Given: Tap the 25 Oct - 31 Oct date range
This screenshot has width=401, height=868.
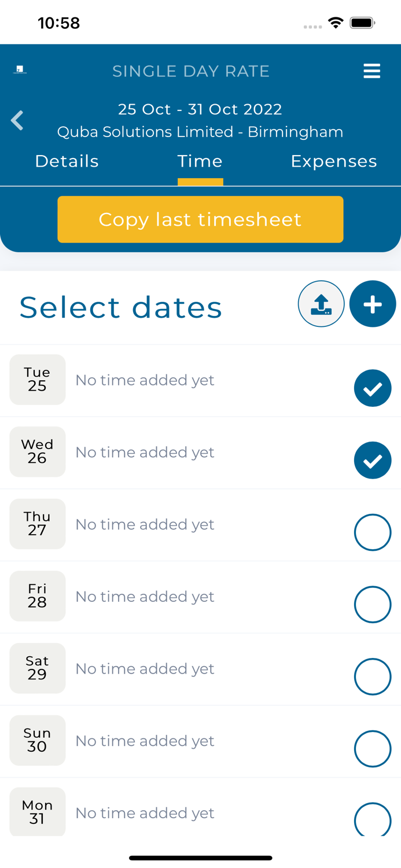Looking at the screenshot, I should (x=200, y=109).
